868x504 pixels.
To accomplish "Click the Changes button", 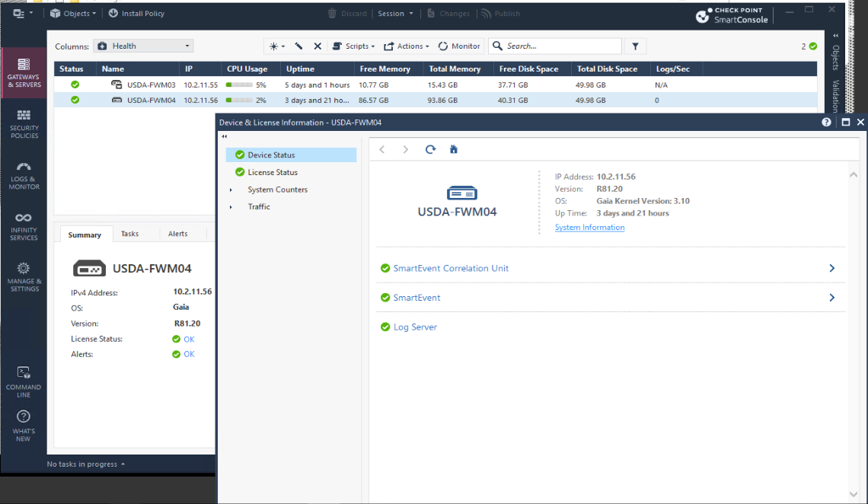I will point(448,13).
